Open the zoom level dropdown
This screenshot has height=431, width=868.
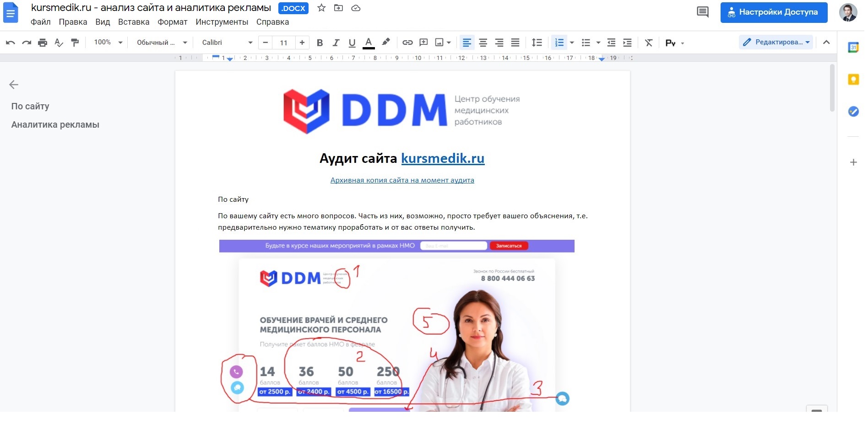[x=107, y=43]
